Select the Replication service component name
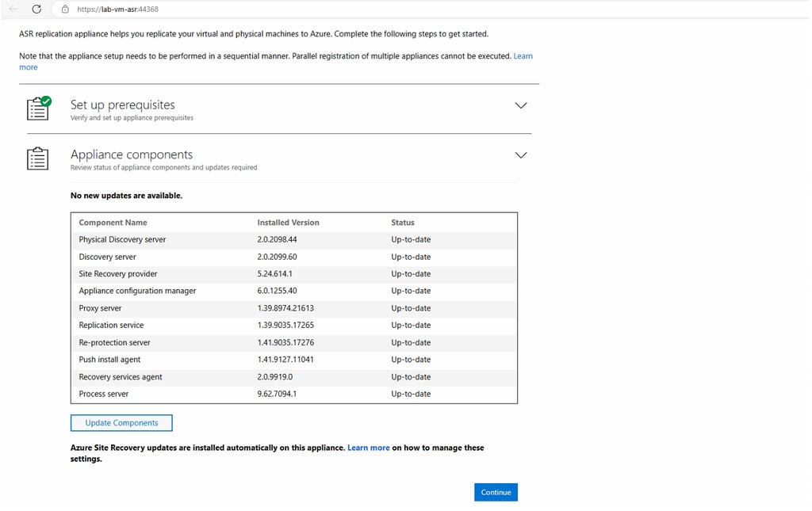 pyautogui.click(x=111, y=326)
